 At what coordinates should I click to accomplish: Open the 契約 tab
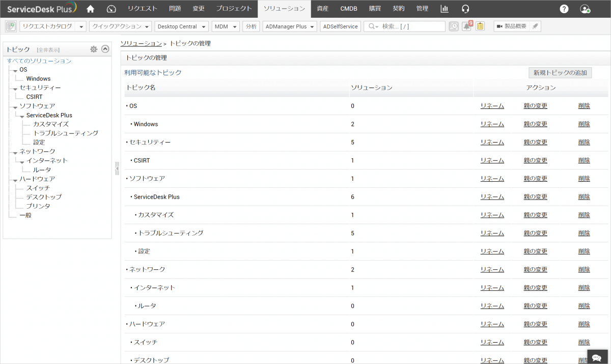pyautogui.click(x=399, y=9)
